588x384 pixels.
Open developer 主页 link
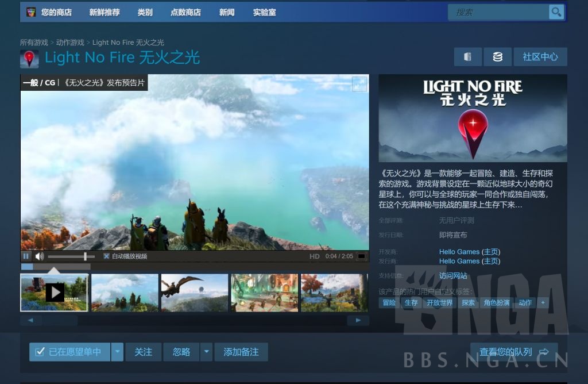(x=491, y=251)
